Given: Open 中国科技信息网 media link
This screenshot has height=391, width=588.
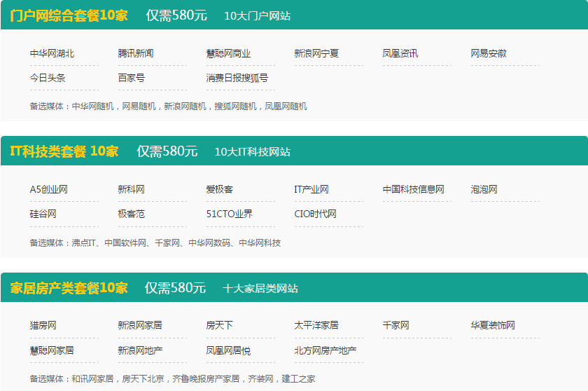Looking at the screenshot, I should click(413, 189).
